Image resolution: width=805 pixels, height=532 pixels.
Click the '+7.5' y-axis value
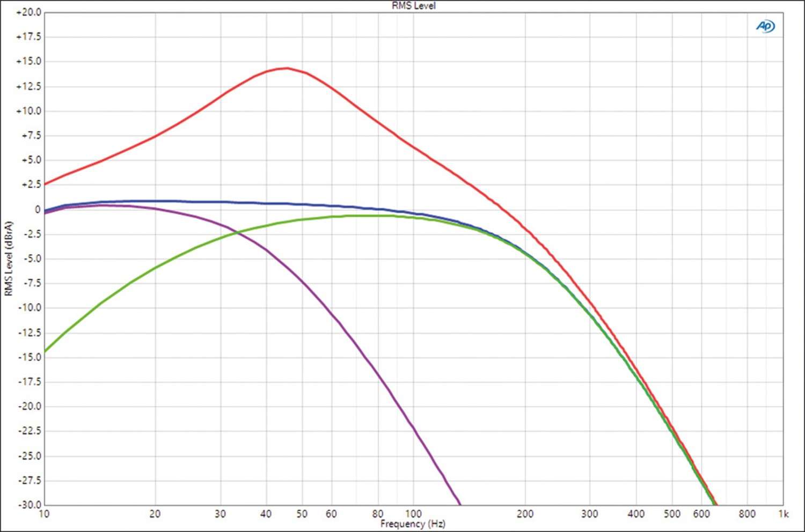click(31, 136)
